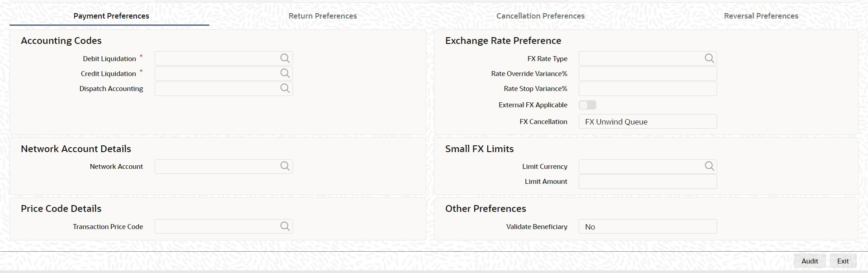Viewport: 868px width, 273px height.
Task: Open the FX Rate Type lookup icon
Action: coord(709,58)
